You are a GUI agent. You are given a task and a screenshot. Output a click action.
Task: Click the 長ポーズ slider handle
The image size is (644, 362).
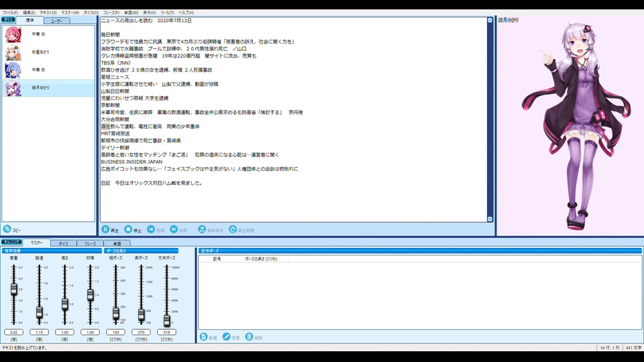(142, 314)
